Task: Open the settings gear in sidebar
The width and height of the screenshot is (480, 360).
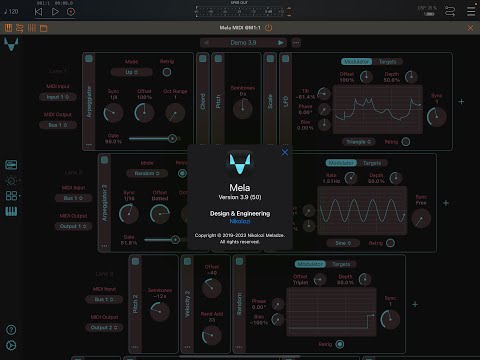Action: [x=11, y=180]
